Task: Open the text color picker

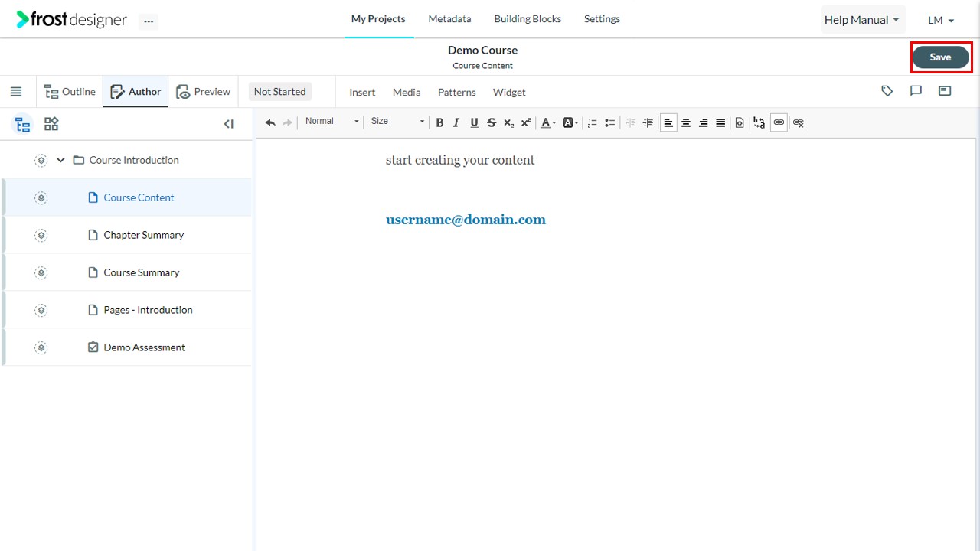Action: (548, 122)
